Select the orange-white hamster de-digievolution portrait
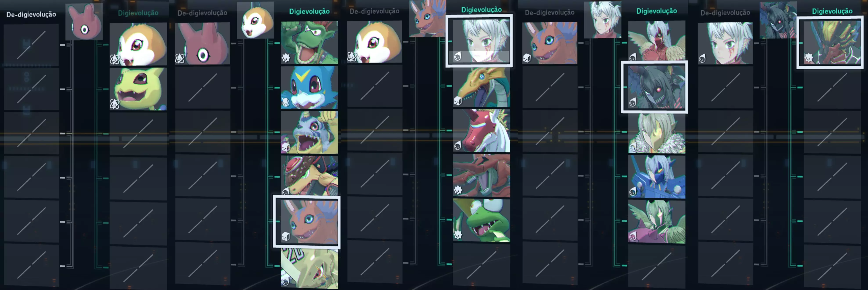868x290 pixels. (x=374, y=42)
